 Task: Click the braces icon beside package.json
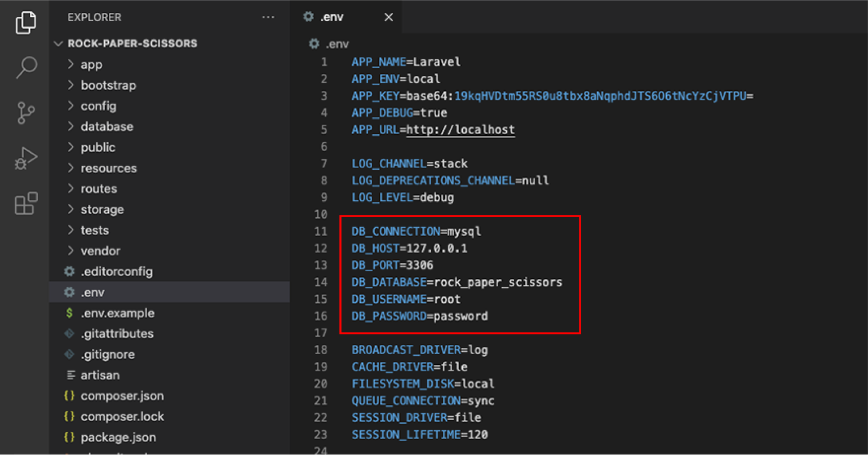pyautogui.click(x=69, y=438)
